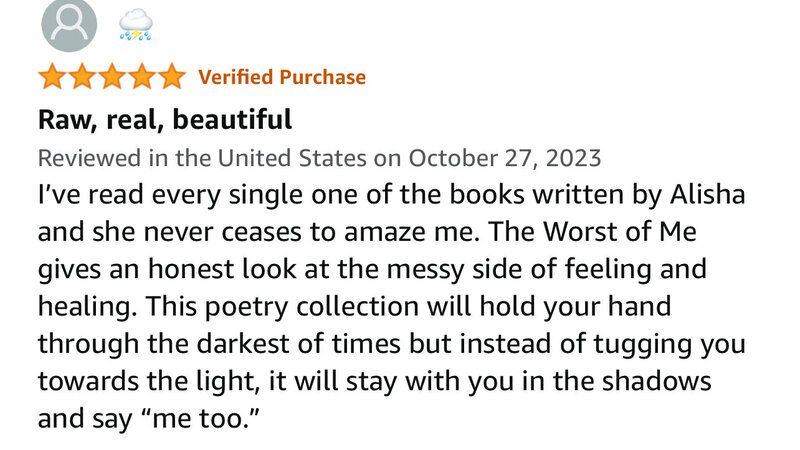Open the reviewer's gray profile avatar
This screenshot has height=450, width=800.
click(69, 24)
